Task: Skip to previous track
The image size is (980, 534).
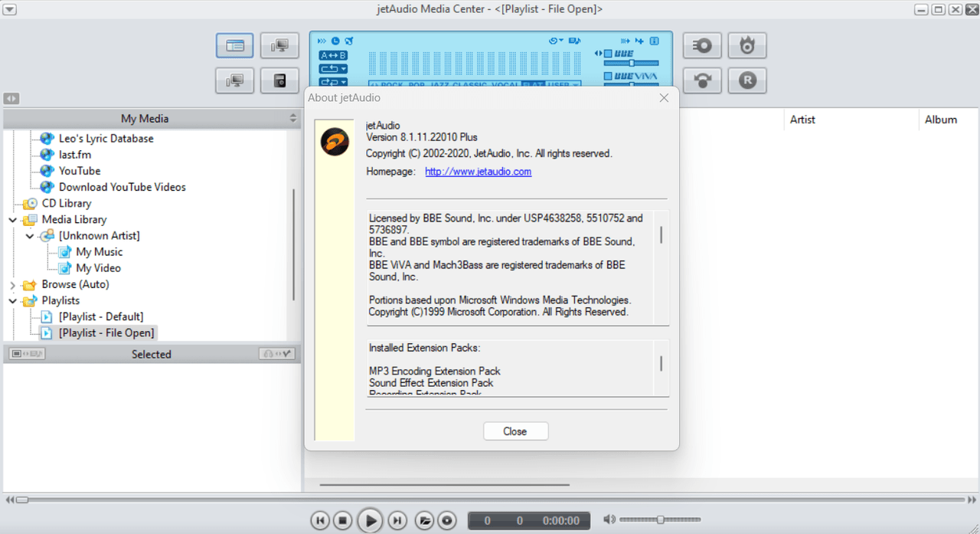Action: coord(320,521)
